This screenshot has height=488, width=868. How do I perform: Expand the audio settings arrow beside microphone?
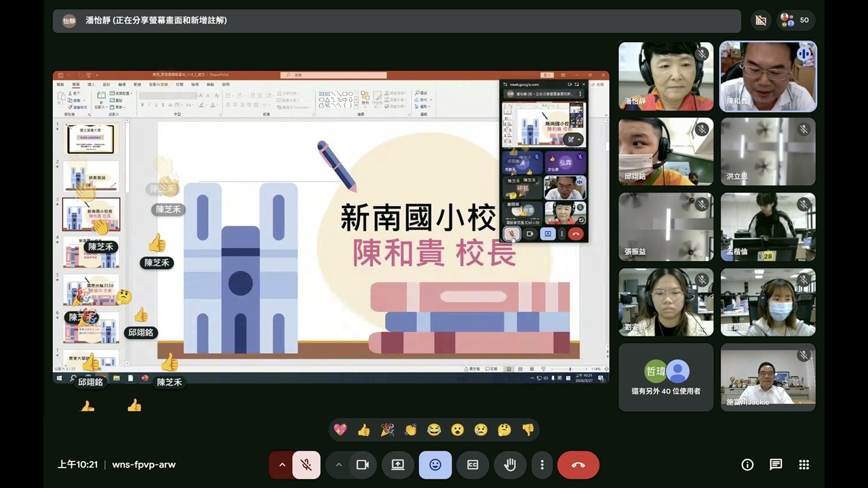click(x=282, y=465)
